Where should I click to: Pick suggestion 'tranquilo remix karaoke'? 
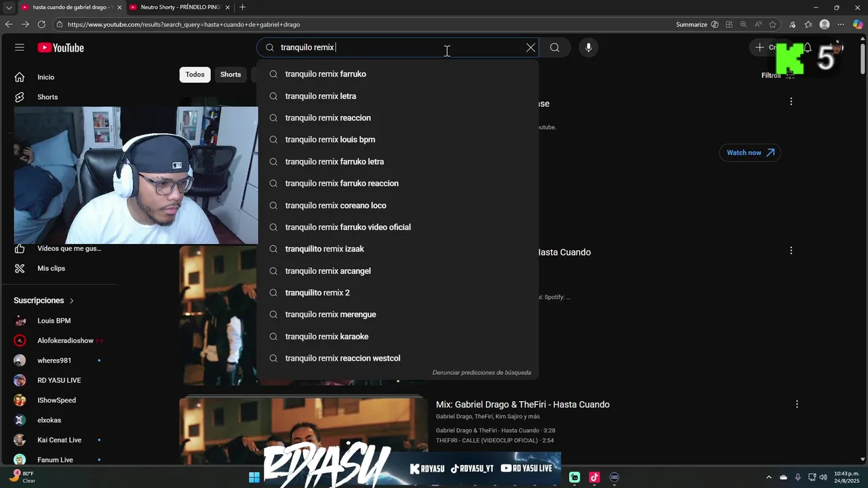(x=397, y=336)
